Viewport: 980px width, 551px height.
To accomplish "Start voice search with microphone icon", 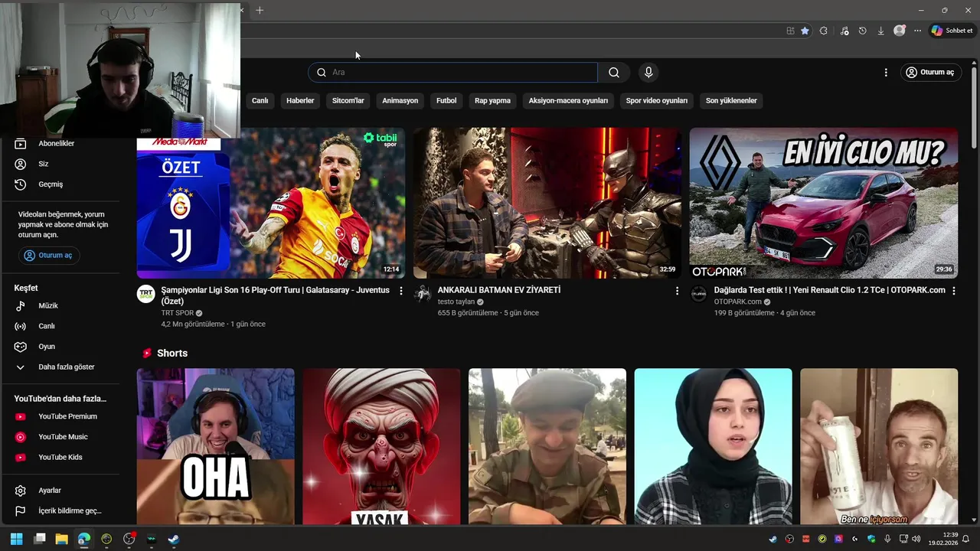I will click(x=648, y=72).
